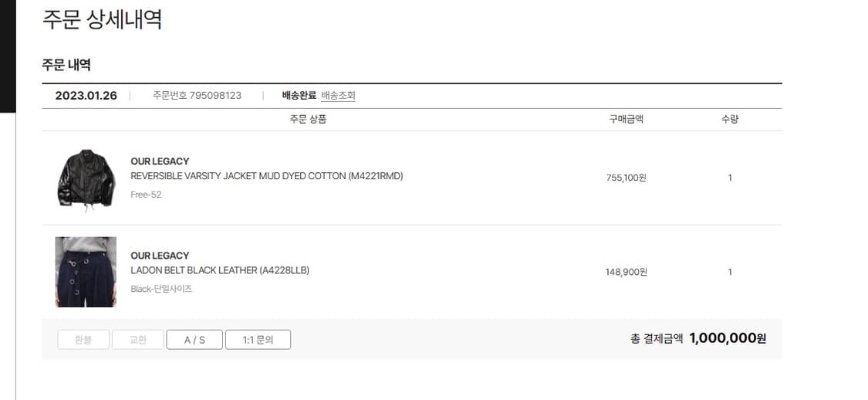Open the varsity jacket product thumbnail
The image size is (868, 400).
click(x=86, y=178)
